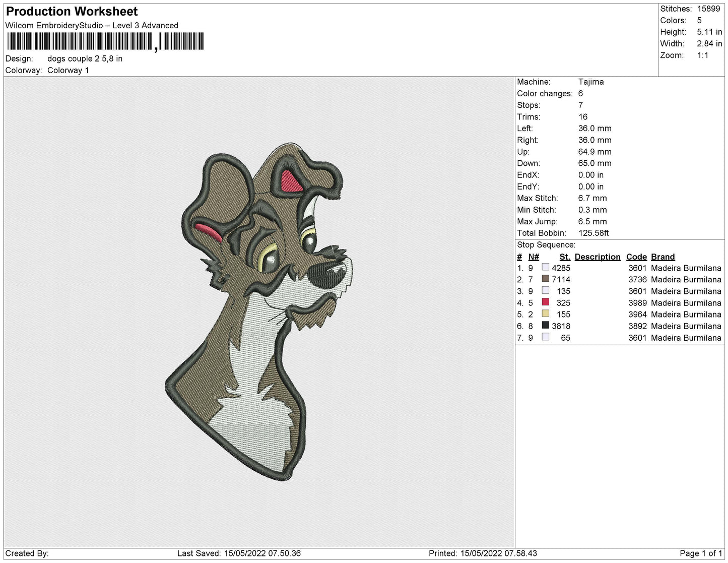Click the Code column header
This screenshot has height=563, width=728.
point(636,257)
